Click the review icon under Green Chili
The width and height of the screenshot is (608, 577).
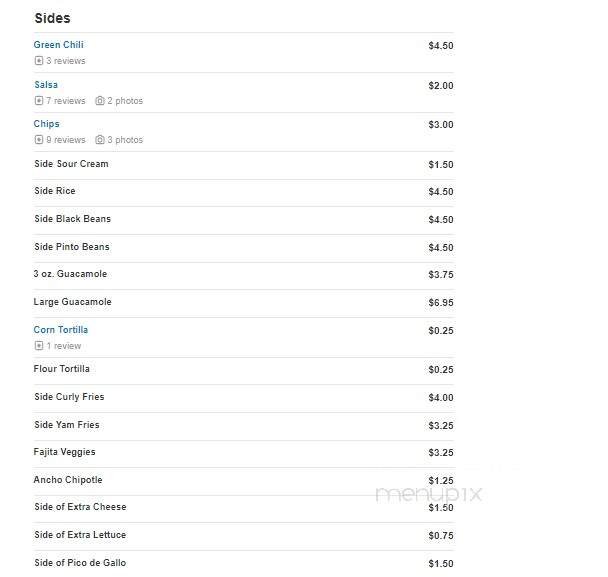(39, 61)
